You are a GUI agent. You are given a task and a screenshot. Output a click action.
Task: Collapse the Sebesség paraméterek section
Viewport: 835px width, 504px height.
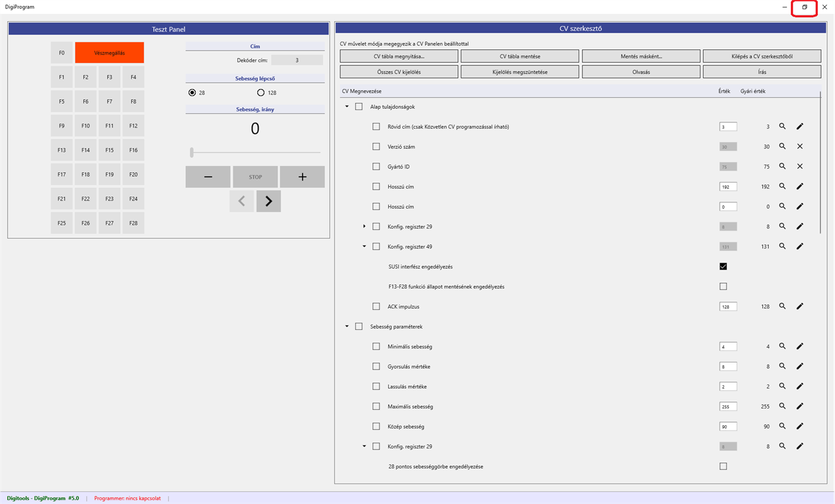click(347, 326)
